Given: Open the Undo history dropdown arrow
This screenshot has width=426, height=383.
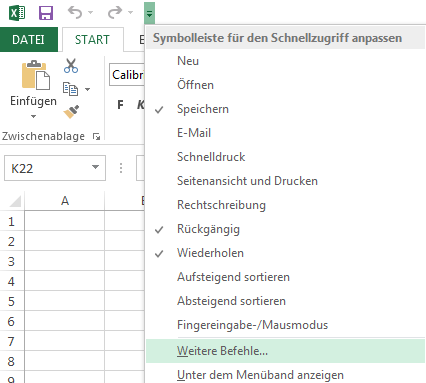Looking at the screenshot, I should pyautogui.click(x=90, y=13).
